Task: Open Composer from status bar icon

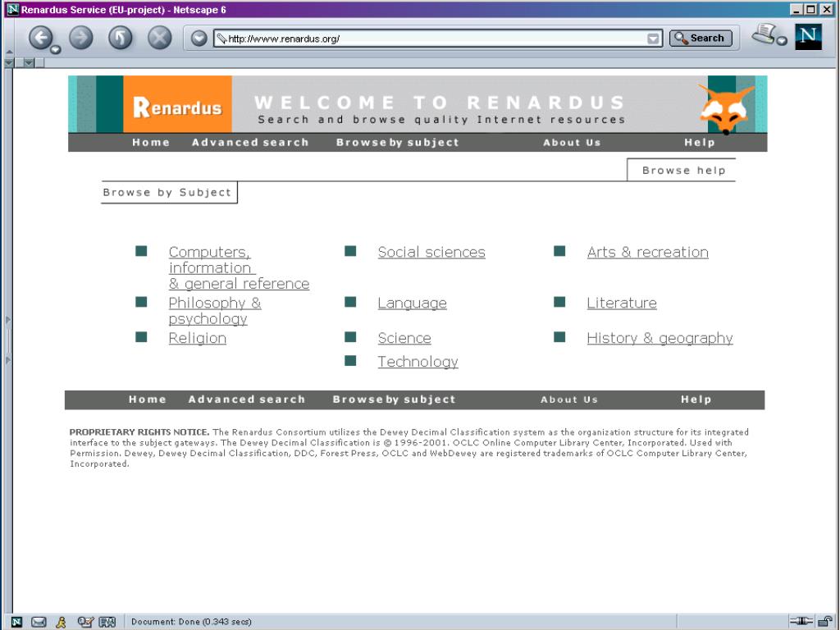Action: click(x=84, y=622)
